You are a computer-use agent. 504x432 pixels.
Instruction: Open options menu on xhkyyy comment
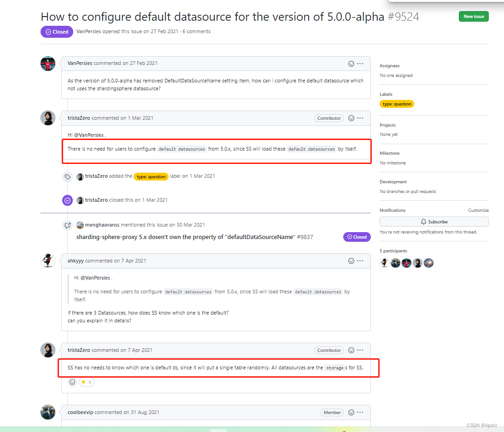pos(360,261)
